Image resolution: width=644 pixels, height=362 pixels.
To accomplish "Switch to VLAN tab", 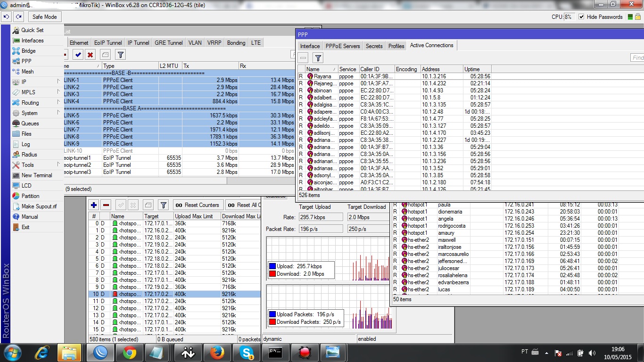I will tap(195, 43).
